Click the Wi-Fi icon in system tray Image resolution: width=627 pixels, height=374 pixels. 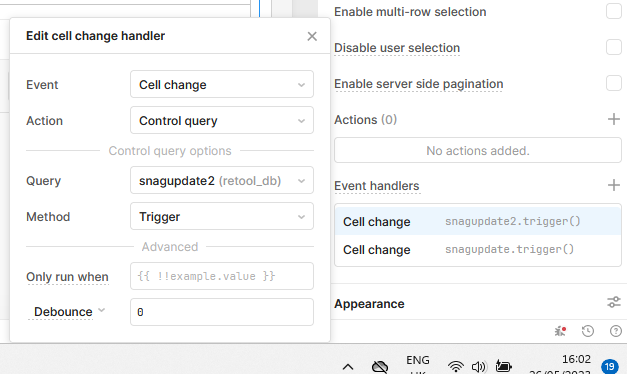[x=455, y=366]
